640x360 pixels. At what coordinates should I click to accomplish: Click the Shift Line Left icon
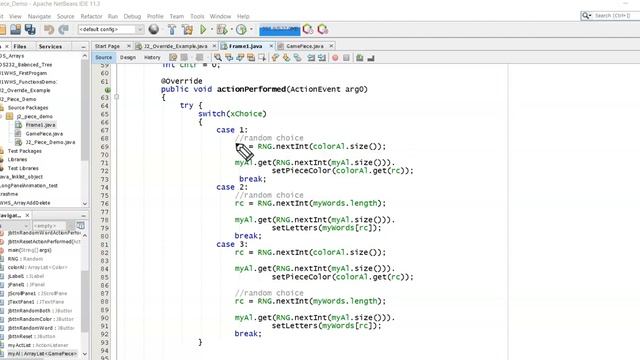311,58
